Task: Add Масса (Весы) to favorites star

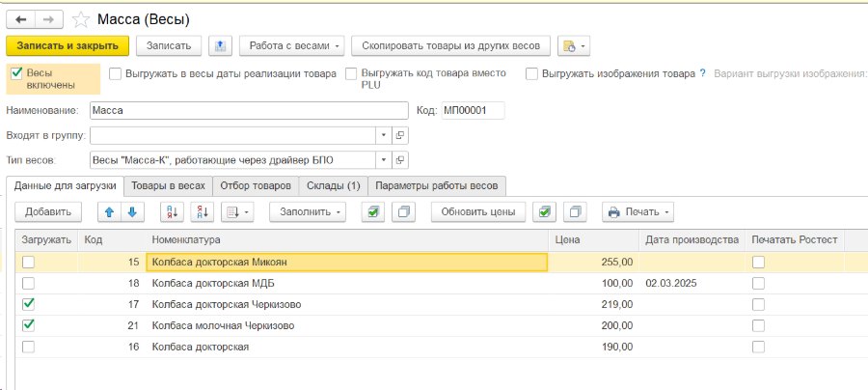Action: tap(81, 20)
